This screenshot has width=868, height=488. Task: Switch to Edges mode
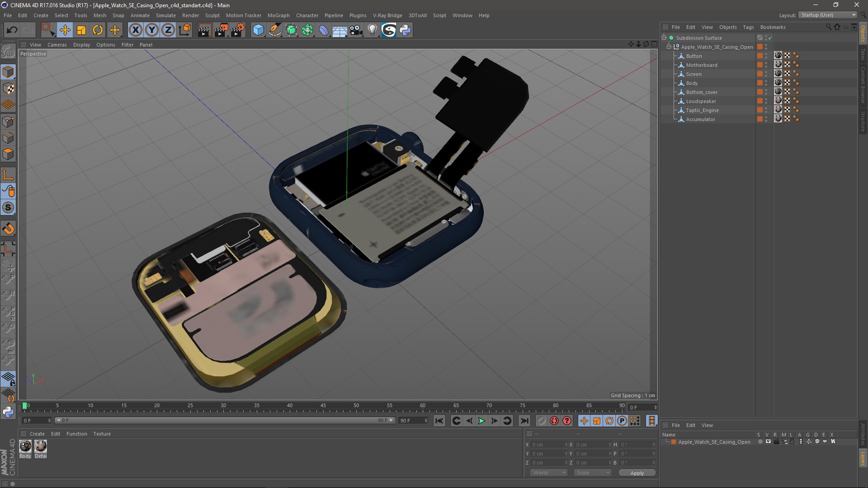coord(8,138)
